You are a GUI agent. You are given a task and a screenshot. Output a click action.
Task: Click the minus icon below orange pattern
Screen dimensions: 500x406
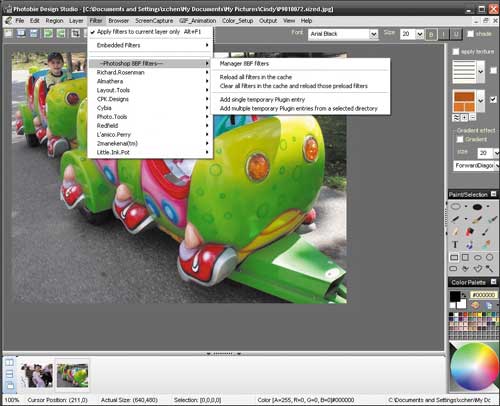click(473, 117)
